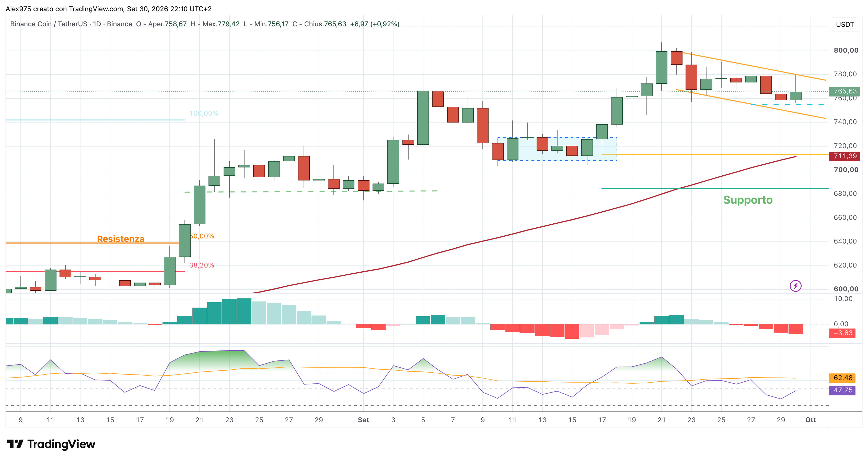
Task: Click the Binance Coin / TetherUS symbol title
Action: (x=50, y=24)
